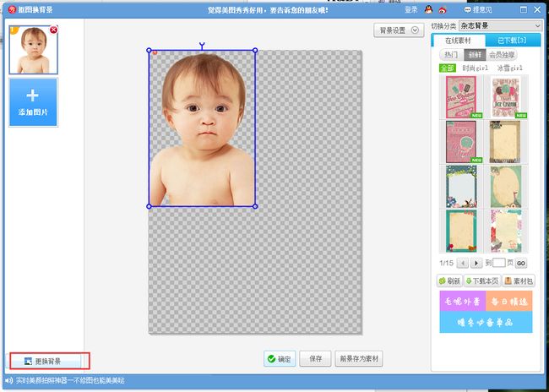Click the 更换背景 button
Screen dimensions: 549x392
click(45, 362)
